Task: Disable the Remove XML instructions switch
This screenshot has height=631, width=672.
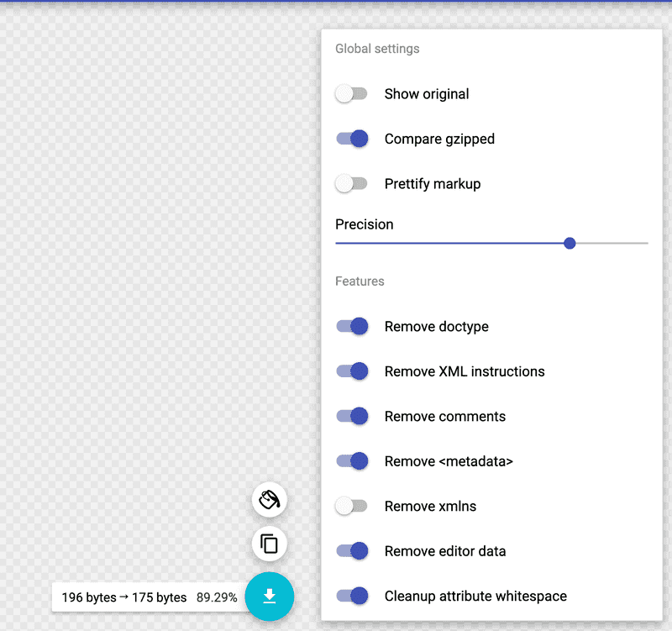Action: click(352, 371)
